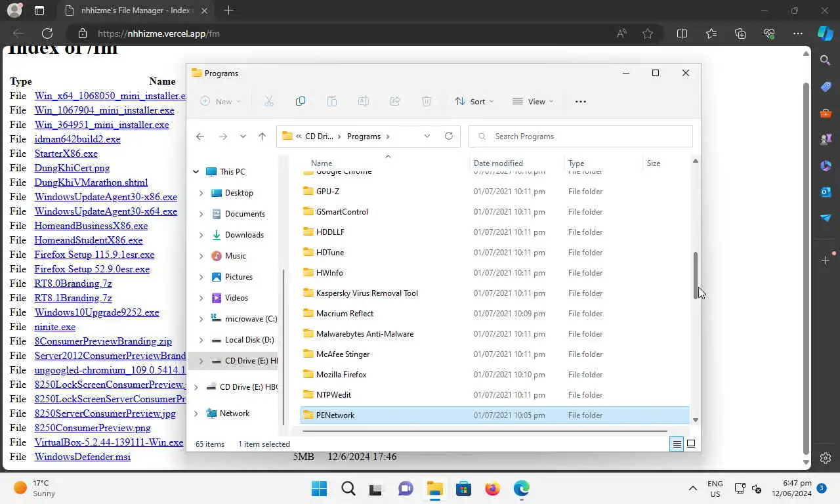
Task: Refresh the Edge browser page
Action: point(47,33)
